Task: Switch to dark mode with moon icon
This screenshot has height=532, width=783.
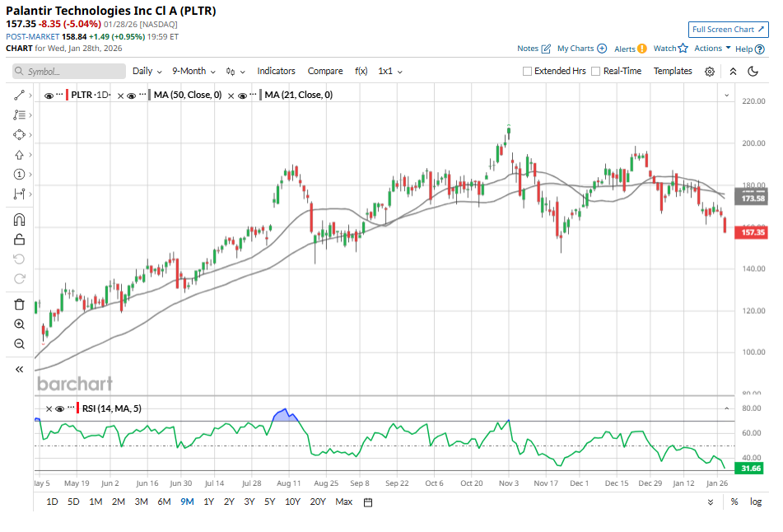Action: coord(753,72)
